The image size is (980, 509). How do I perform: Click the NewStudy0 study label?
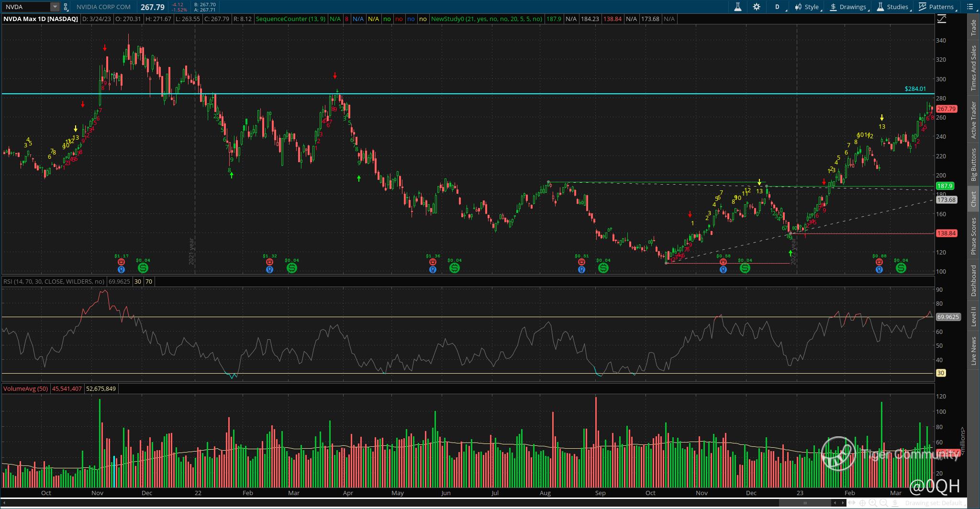pyautogui.click(x=487, y=19)
